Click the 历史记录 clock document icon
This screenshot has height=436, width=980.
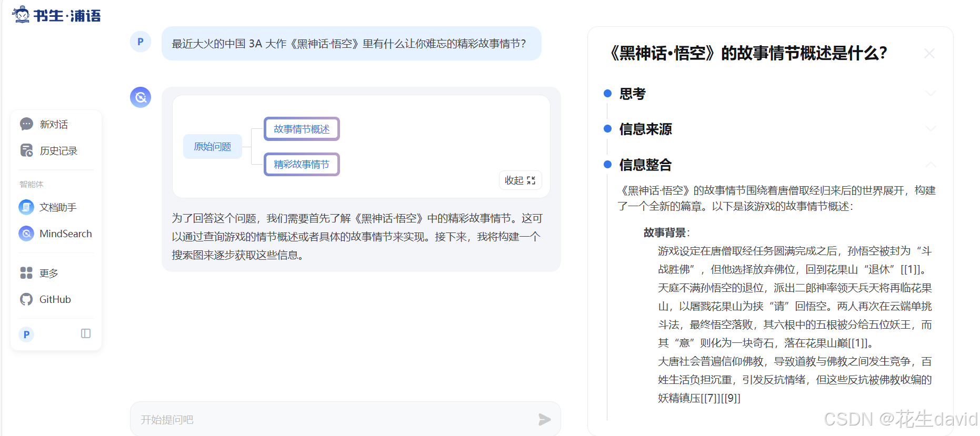pos(26,150)
